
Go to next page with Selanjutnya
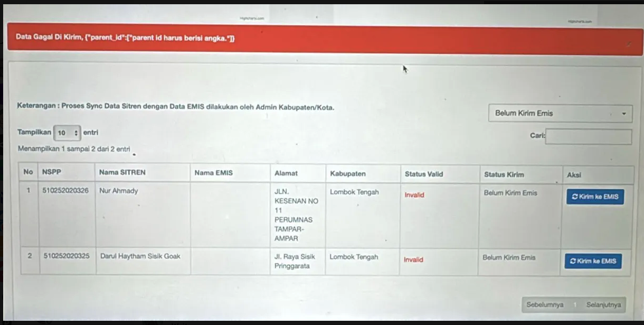tap(603, 305)
